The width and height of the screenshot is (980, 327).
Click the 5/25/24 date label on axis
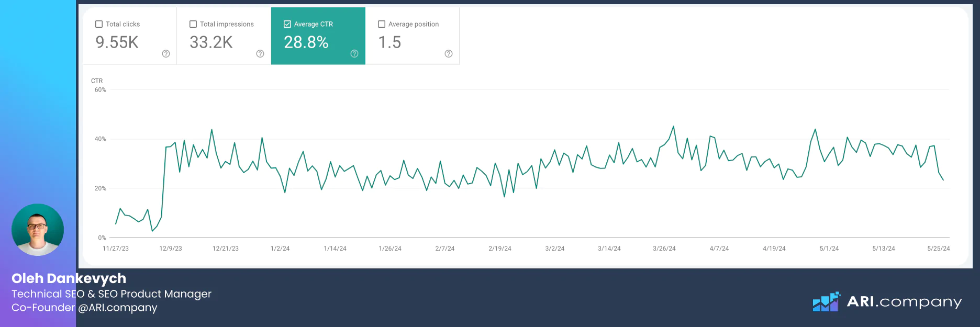click(938, 249)
